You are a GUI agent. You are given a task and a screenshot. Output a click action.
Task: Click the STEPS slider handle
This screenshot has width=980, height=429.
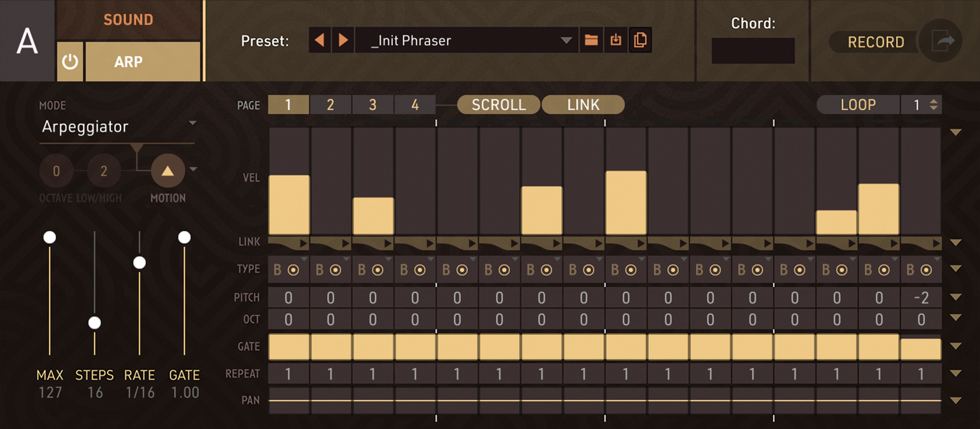(x=95, y=323)
